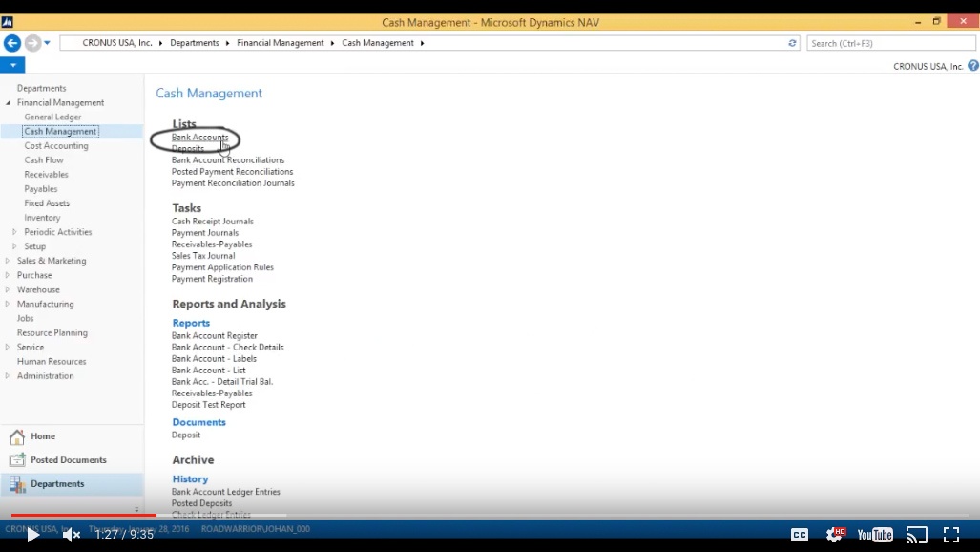Expand the Warehouse tree node
This screenshot has height=552, width=980.
click(x=8, y=289)
